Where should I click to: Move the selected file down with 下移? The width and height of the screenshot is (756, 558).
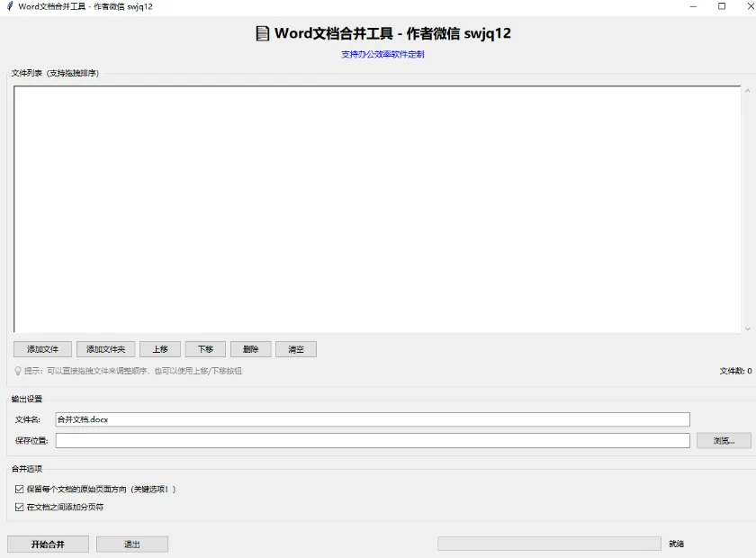point(205,349)
